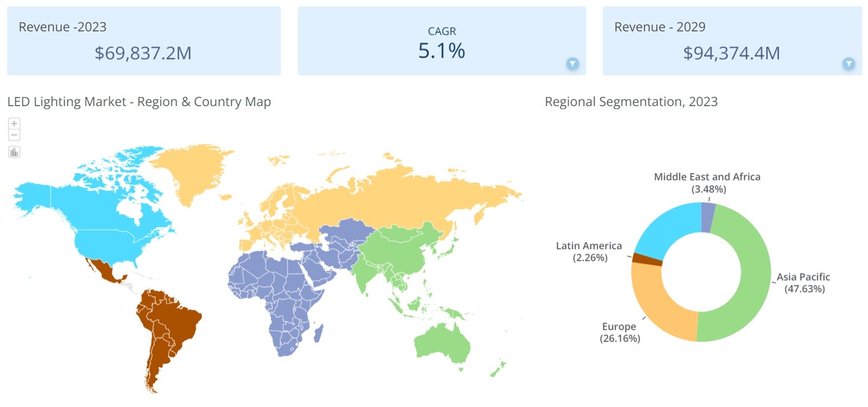Viewport: 868px width, 407px height.
Task: Click the Europe (26.16%) label
Action: pyautogui.click(x=620, y=332)
